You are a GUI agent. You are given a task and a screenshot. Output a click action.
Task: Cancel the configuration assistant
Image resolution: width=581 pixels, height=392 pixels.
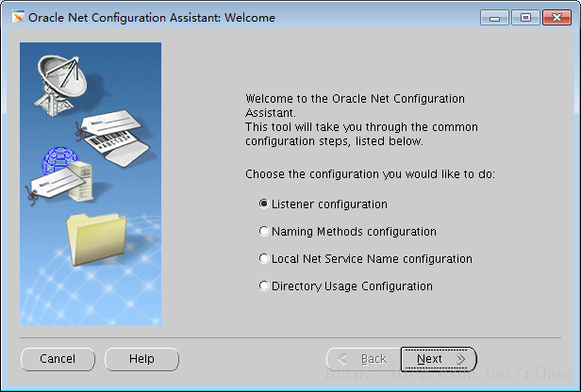click(58, 359)
